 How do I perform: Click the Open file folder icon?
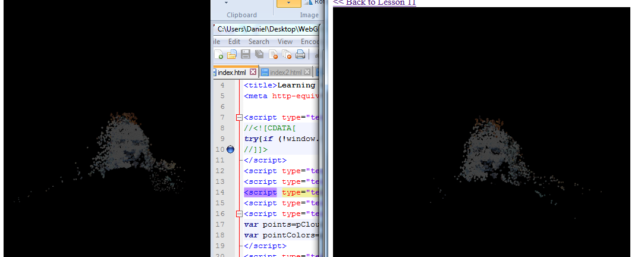[232, 54]
